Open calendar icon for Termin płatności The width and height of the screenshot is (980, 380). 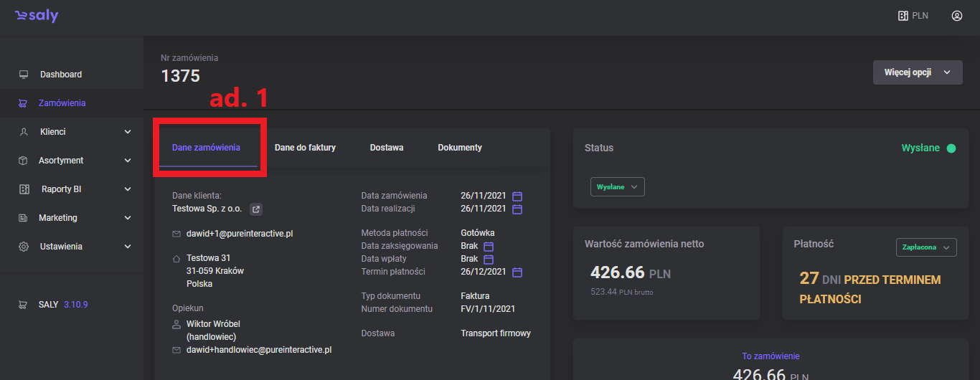(x=517, y=272)
